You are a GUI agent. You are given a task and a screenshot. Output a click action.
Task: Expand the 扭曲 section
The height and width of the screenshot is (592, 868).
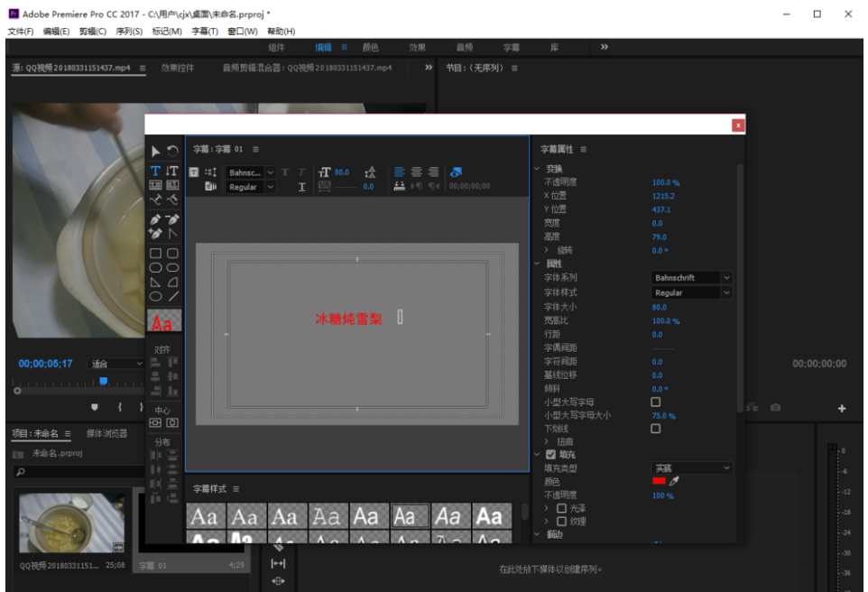(547, 442)
